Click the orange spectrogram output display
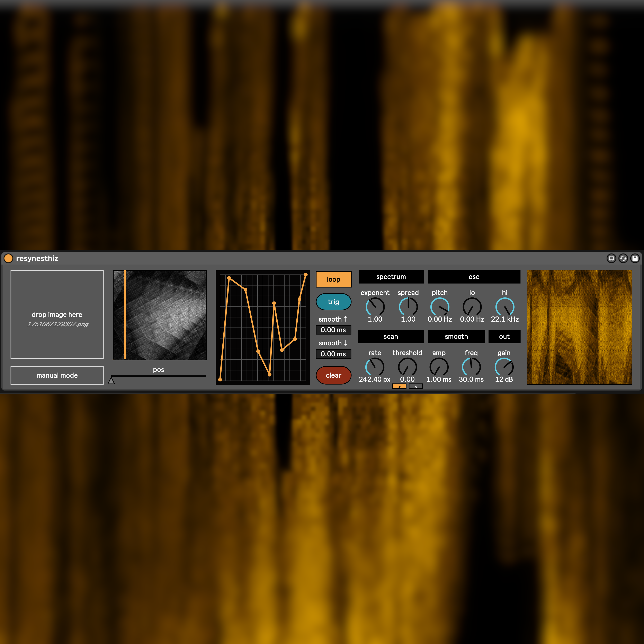Image resolution: width=644 pixels, height=644 pixels. point(579,327)
